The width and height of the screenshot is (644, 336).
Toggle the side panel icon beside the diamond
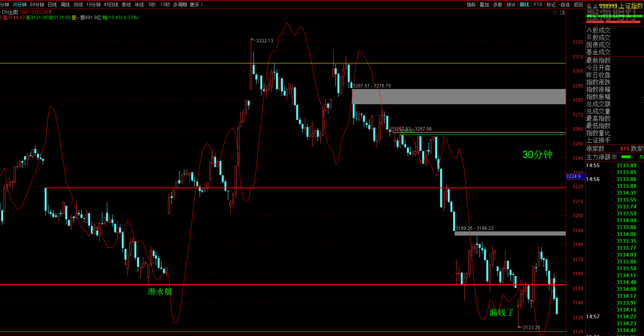(562, 13)
